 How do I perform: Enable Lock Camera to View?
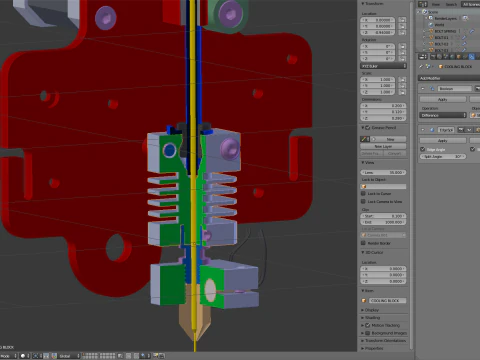point(363,201)
